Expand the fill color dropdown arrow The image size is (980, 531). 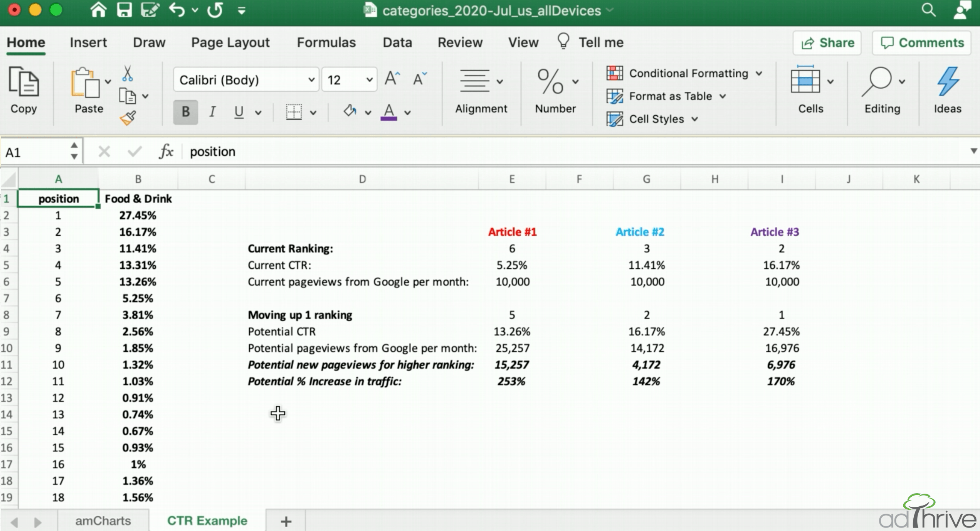pos(368,113)
